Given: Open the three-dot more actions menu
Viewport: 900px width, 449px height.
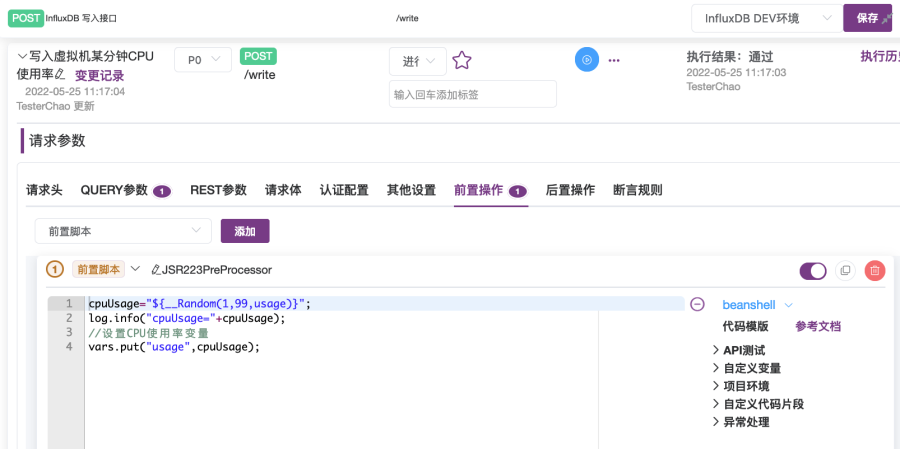Looking at the screenshot, I should (614, 60).
